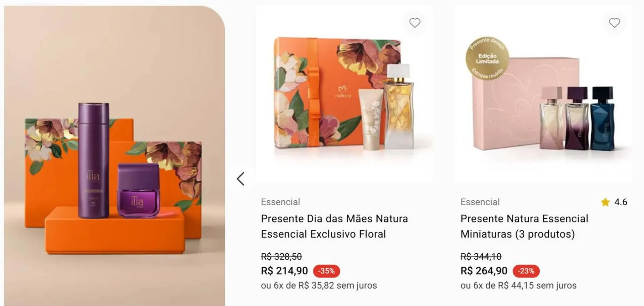
Task: Click the -35% discount badge
Action: point(326,271)
